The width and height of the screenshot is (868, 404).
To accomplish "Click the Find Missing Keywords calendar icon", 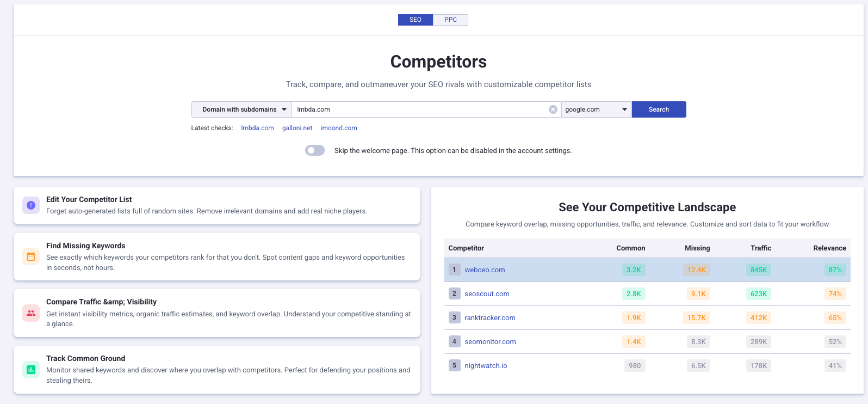I will point(31,256).
